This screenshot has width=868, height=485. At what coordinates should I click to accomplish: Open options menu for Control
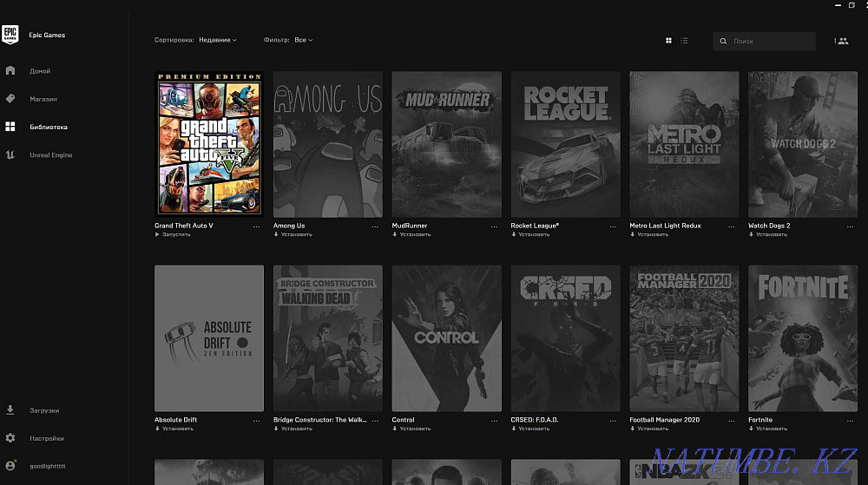[494, 421]
